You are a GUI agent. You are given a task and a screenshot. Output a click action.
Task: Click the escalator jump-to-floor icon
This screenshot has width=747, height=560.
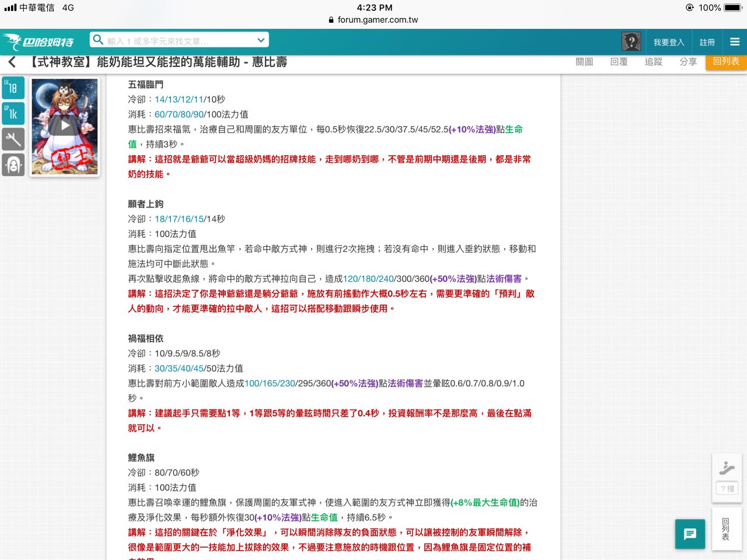(x=727, y=468)
